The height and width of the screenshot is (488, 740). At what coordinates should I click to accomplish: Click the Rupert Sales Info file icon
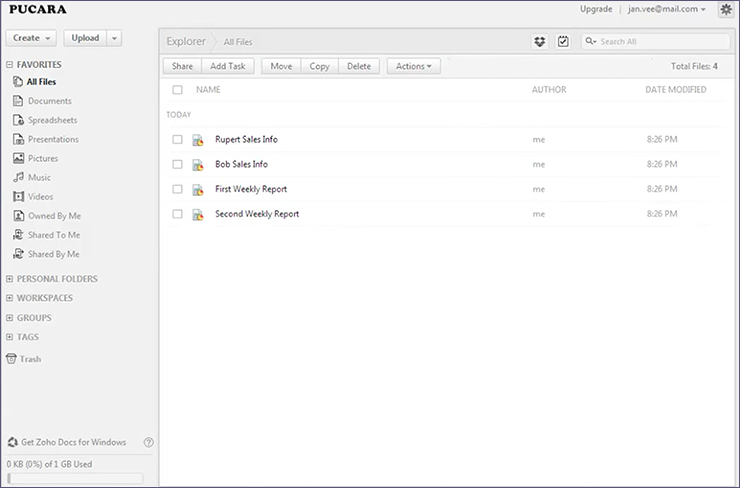(198, 140)
